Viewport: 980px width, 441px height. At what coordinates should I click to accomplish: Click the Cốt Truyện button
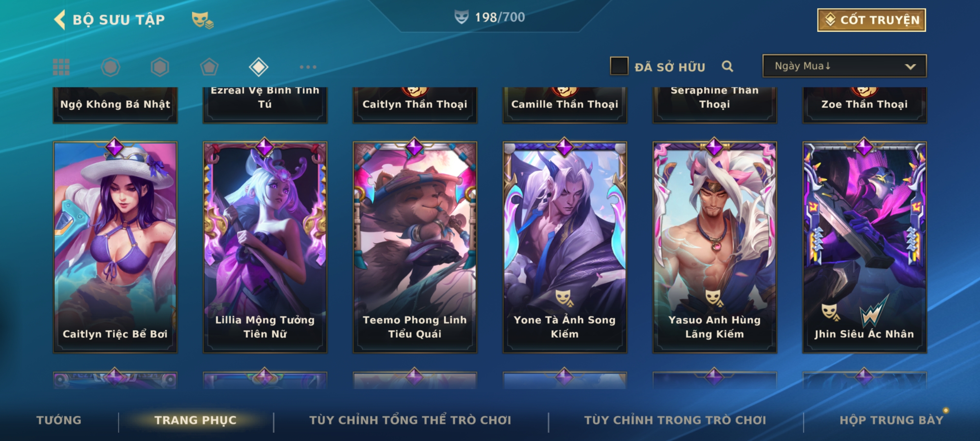pyautogui.click(x=871, y=20)
